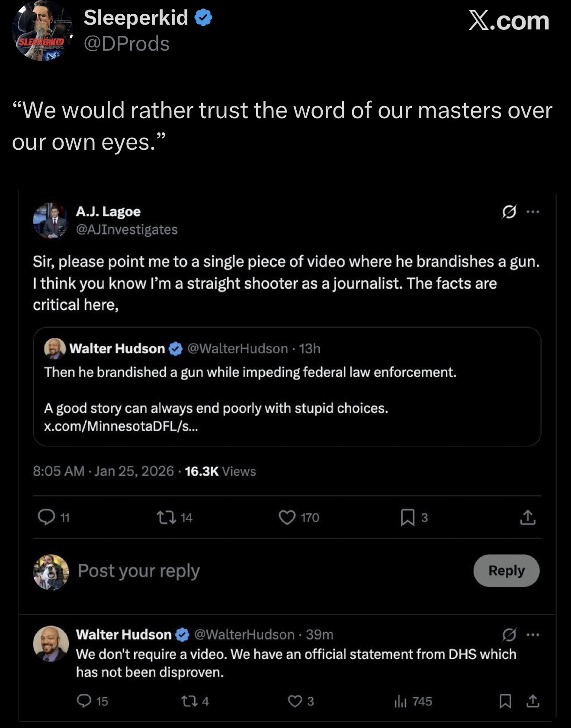Click Grok icon on Walter Hudson's reply
Image resolution: width=571 pixels, height=728 pixels.
pyautogui.click(x=509, y=635)
